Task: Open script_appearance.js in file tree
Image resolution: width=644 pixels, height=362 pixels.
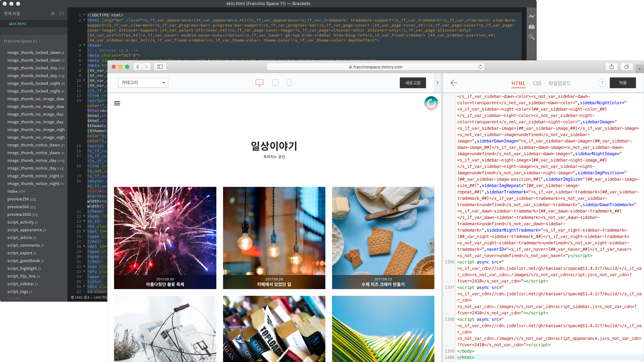Action: tap(27, 230)
